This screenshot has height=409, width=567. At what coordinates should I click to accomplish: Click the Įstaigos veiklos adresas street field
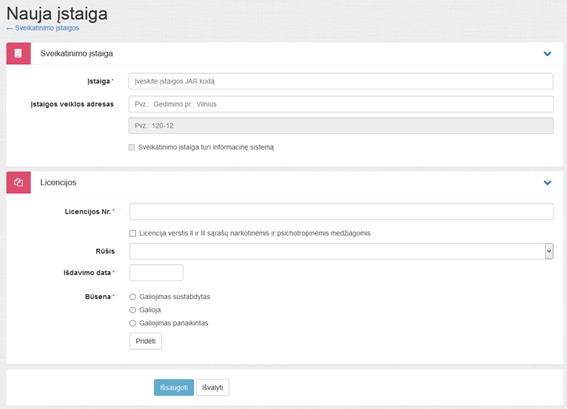coord(341,104)
